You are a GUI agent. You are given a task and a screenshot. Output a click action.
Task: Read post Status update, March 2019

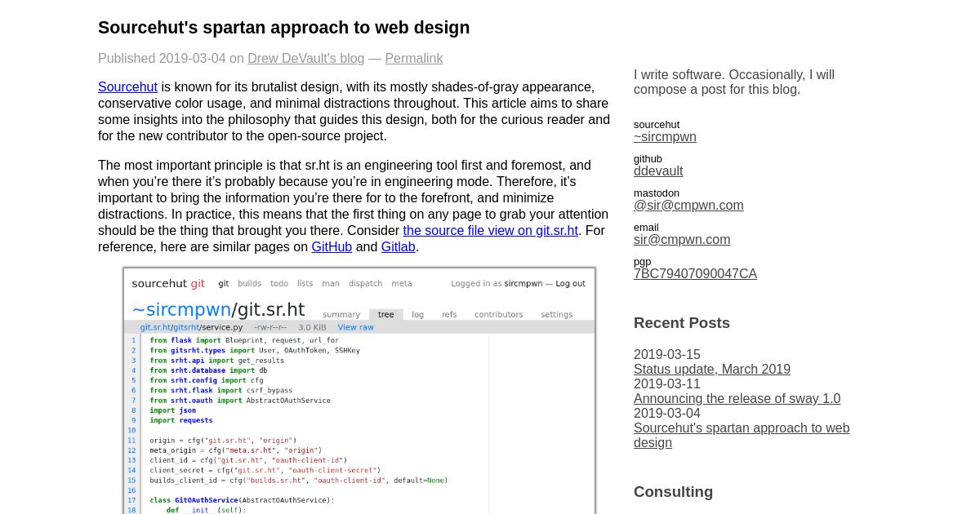pos(712,370)
